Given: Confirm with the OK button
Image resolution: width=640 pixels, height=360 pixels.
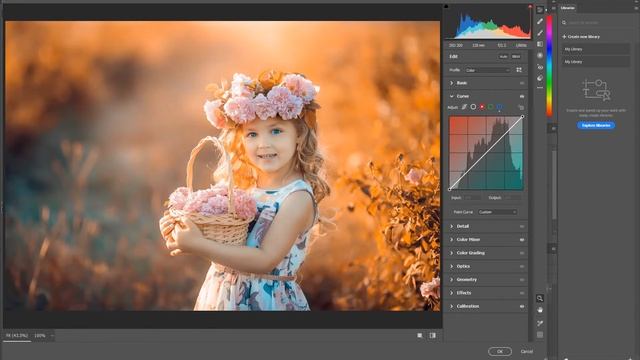Looking at the screenshot, I should click(x=500, y=351).
